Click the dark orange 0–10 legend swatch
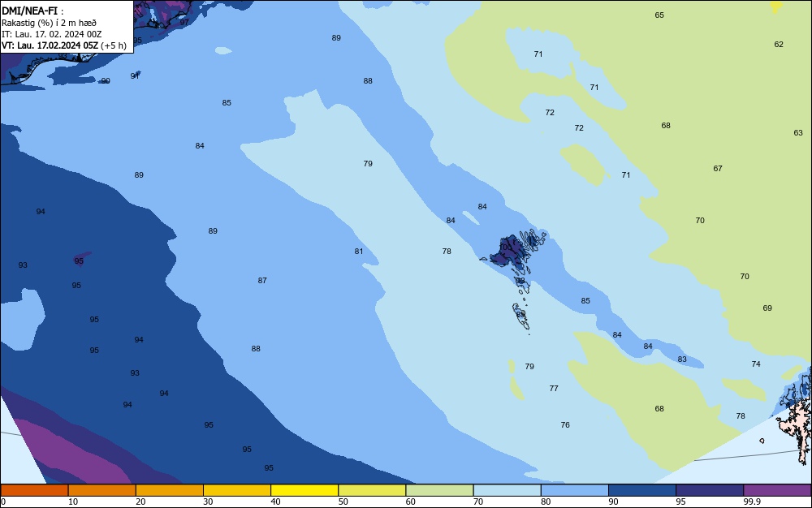 coord(34,490)
